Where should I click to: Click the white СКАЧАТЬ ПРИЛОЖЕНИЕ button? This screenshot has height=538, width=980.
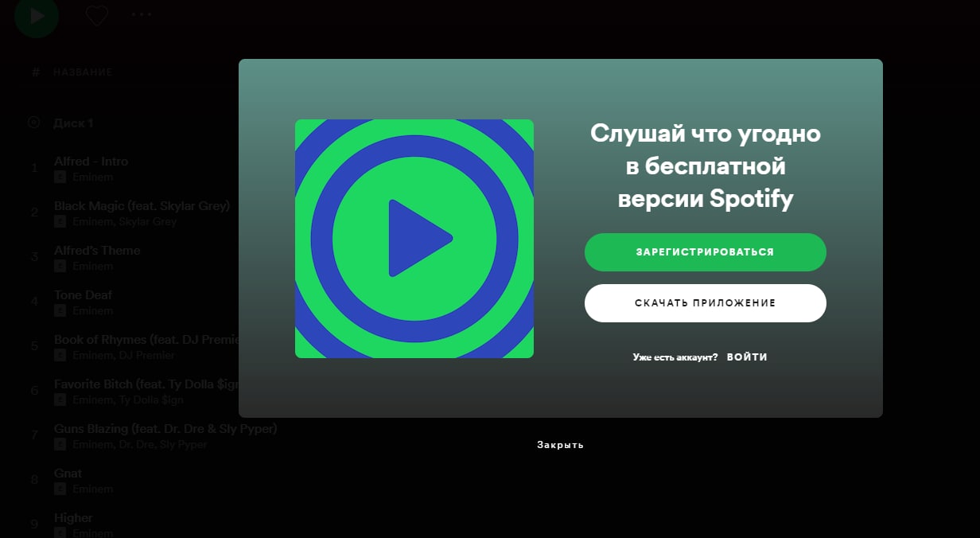(x=705, y=303)
